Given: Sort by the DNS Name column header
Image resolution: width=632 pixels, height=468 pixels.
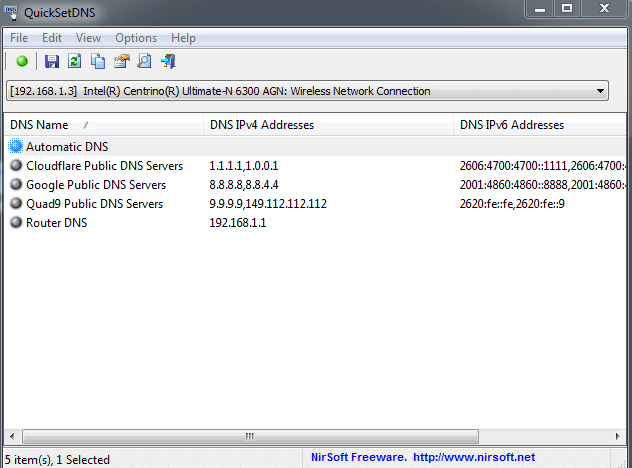Looking at the screenshot, I should [x=40, y=125].
